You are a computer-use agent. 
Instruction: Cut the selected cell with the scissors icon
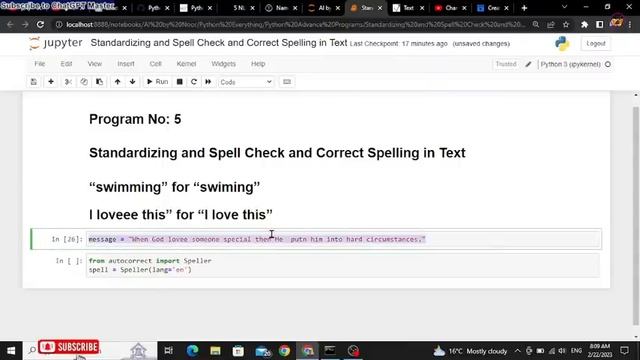pos(68,82)
